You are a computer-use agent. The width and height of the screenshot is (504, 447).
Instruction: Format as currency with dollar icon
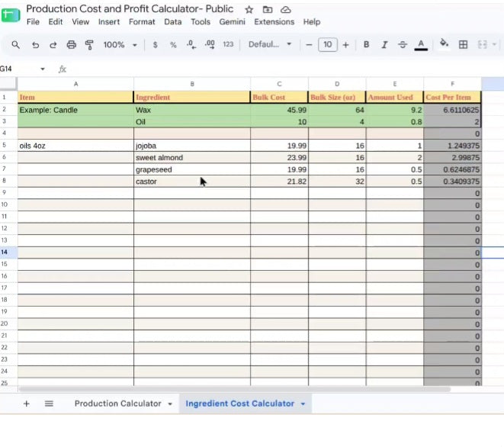[x=156, y=45]
